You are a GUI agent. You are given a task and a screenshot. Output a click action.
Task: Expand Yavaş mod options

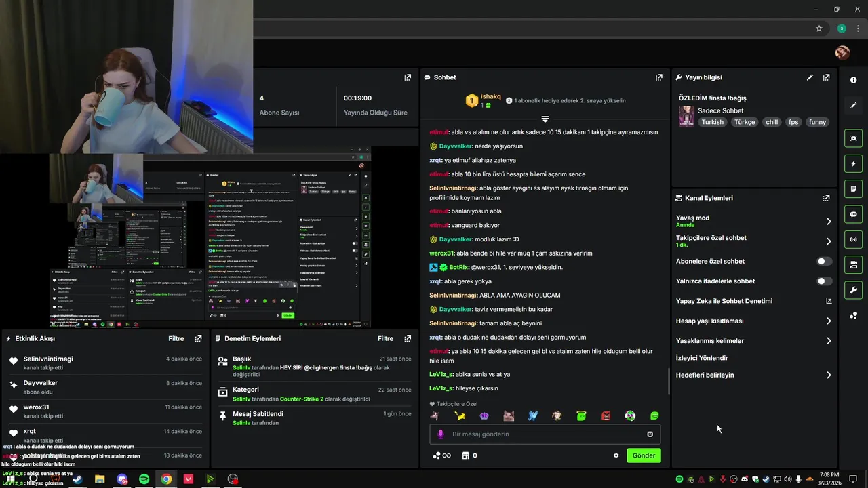[829, 221]
